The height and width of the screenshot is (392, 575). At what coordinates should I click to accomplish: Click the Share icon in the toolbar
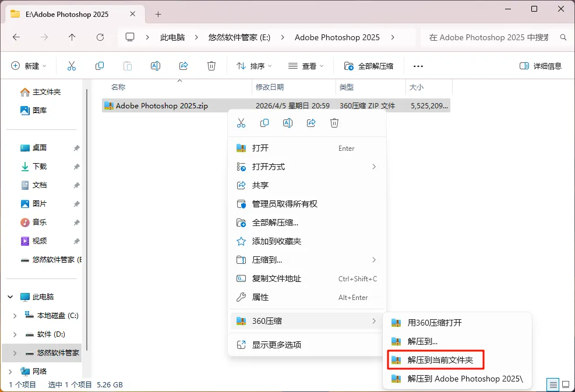[x=184, y=66]
